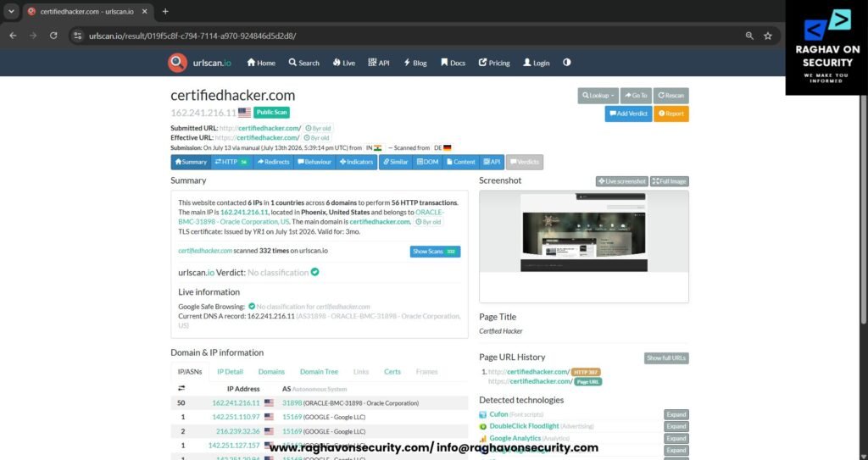Image resolution: width=868 pixels, height=460 pixels.
Task: Expand the Cufon technology entry
Action: click(676, 414)
